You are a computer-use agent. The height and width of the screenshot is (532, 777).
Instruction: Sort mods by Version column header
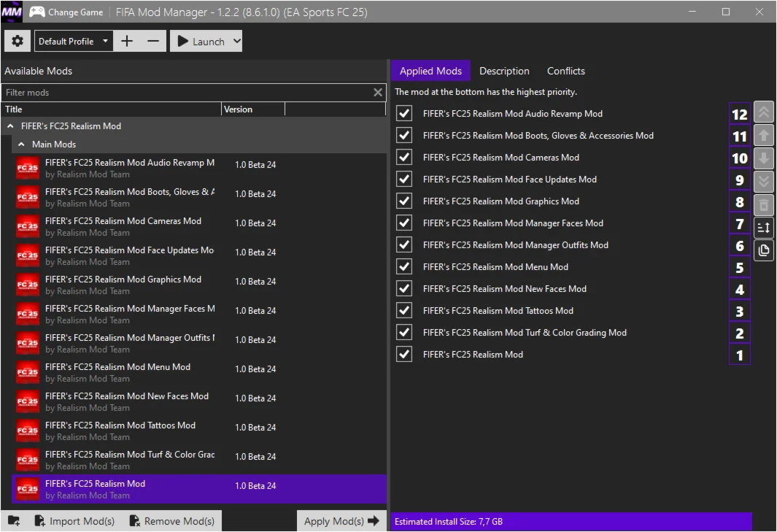[x=253, y=109]
